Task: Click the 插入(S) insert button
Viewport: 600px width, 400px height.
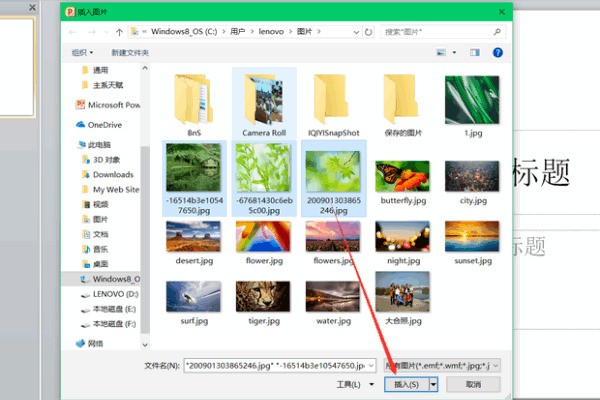Action: (407, 383)
